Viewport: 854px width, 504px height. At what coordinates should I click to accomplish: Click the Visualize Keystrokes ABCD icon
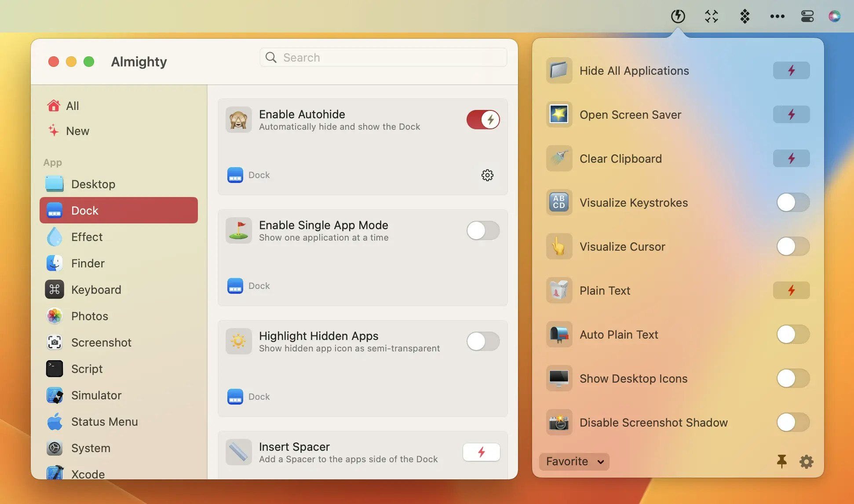pyautogui.click(x=559, y=202)
